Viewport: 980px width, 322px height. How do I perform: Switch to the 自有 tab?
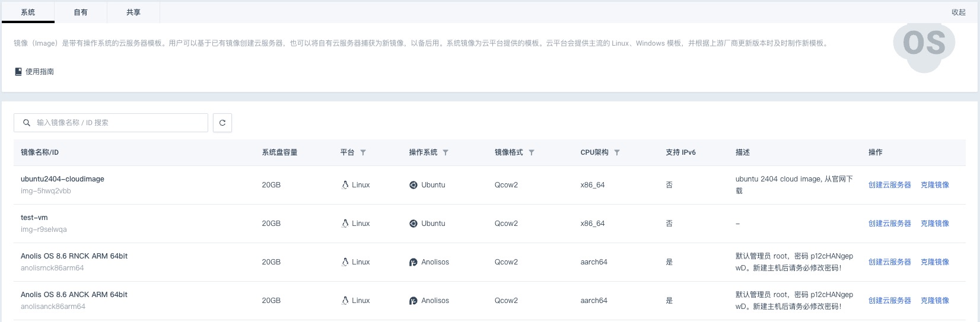pos(81,12)
